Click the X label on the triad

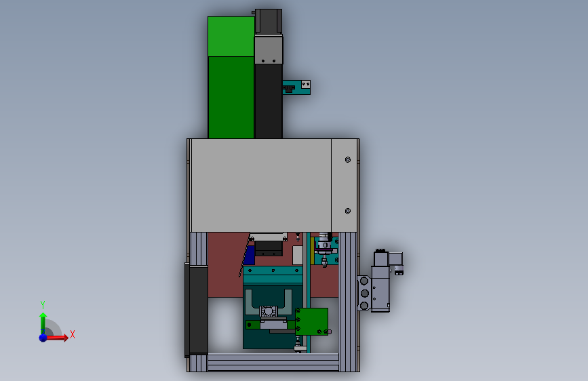tap(73, 334)
